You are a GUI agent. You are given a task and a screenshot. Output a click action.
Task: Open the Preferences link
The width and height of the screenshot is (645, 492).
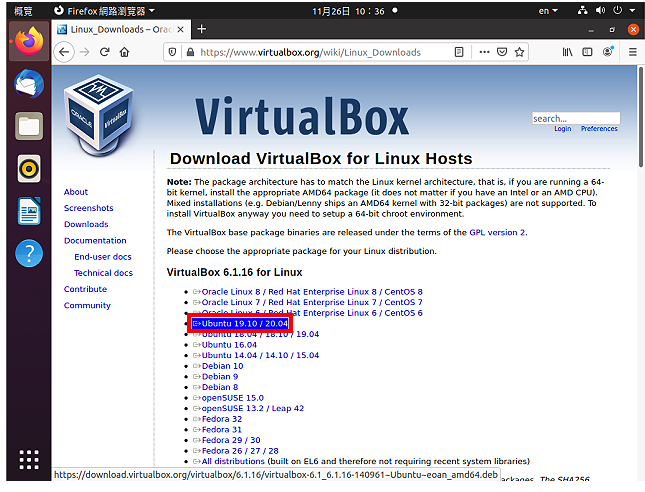(x=599, y=129)
